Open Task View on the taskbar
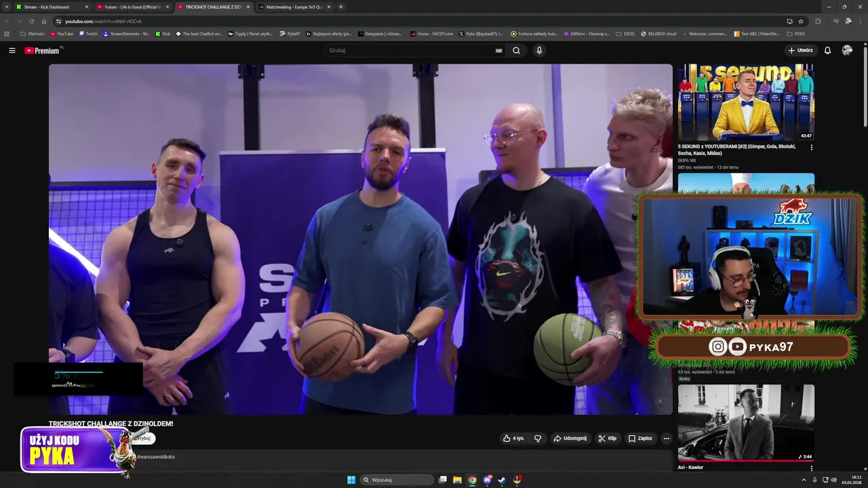 (x=442, y=480)
